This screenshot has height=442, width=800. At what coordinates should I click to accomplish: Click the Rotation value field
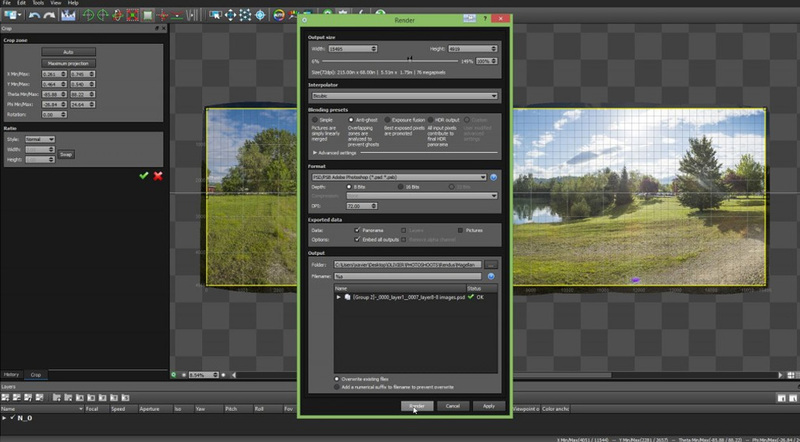point(54,115)
